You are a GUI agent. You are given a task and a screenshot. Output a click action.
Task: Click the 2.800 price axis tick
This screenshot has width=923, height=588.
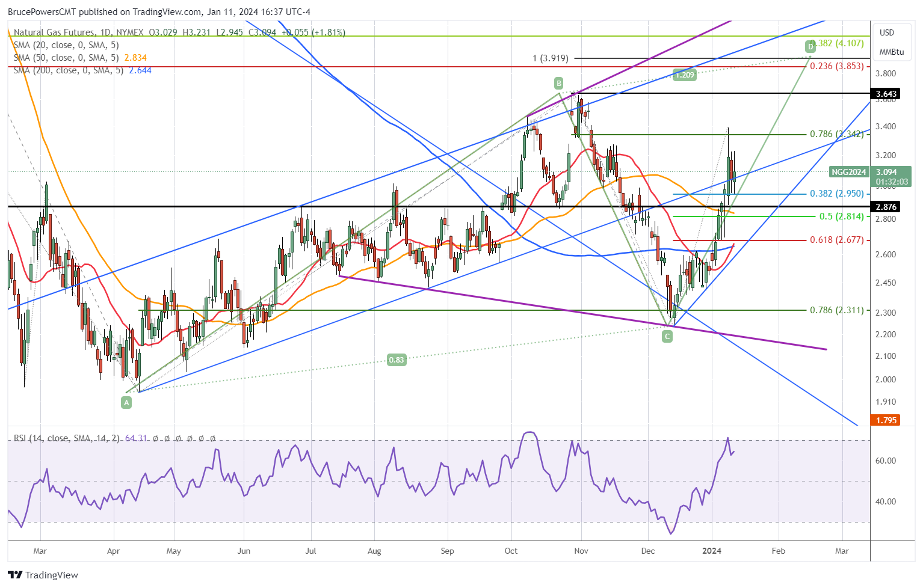(x=886, y=219)
